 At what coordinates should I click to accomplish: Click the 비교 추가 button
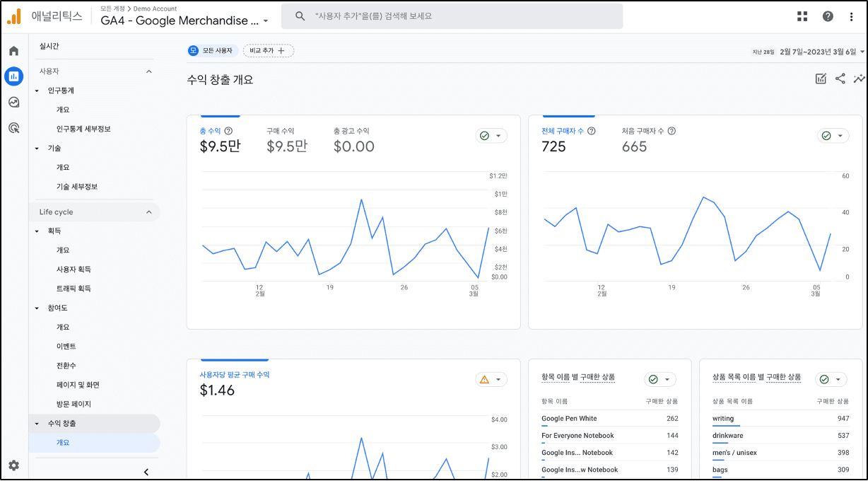click(x=269, y=51)
